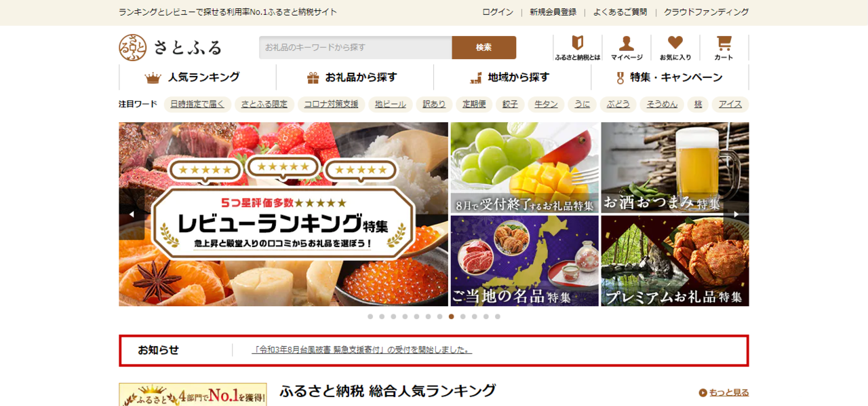This screenshot has width=868, height=406.
Task: Open the 地域から探す menu
Action: click(x=512, y=77)
